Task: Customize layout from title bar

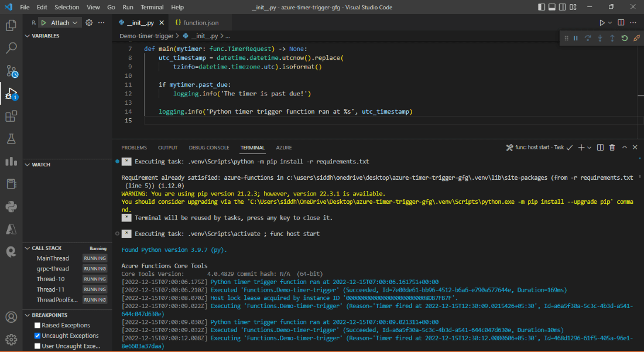Action: click(573, 7)
